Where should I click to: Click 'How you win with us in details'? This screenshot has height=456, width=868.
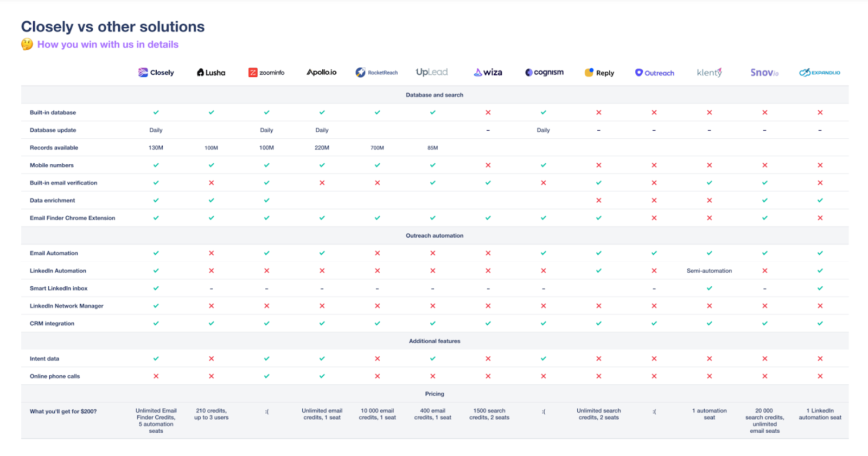(108, 44)
